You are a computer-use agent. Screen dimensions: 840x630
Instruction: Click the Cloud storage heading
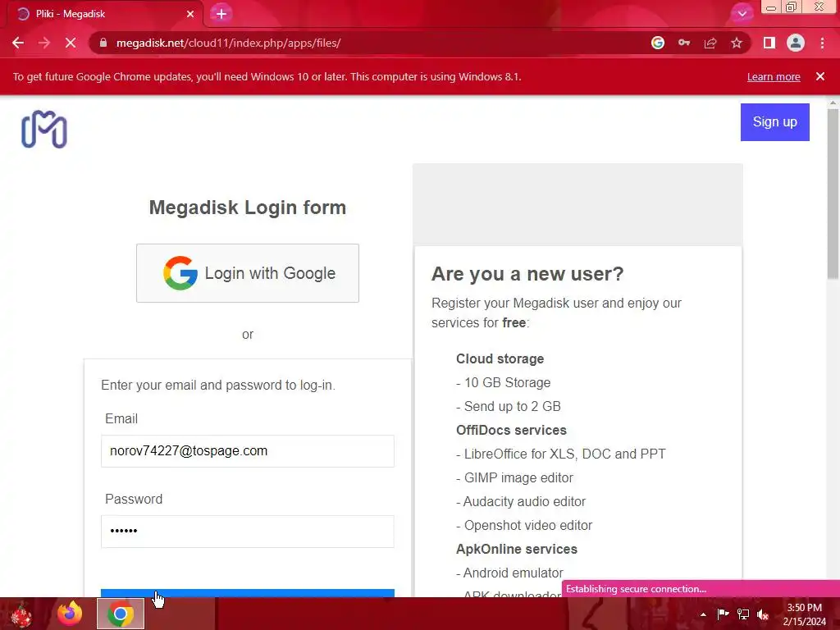500,359
